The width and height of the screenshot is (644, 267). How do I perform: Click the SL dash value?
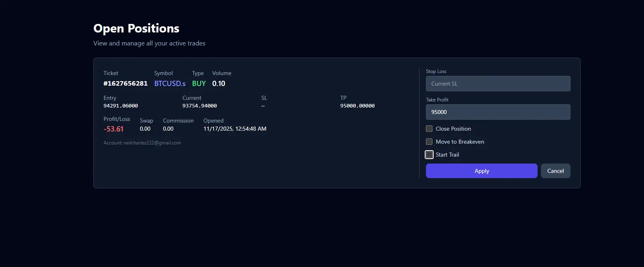tap(263, 106)
